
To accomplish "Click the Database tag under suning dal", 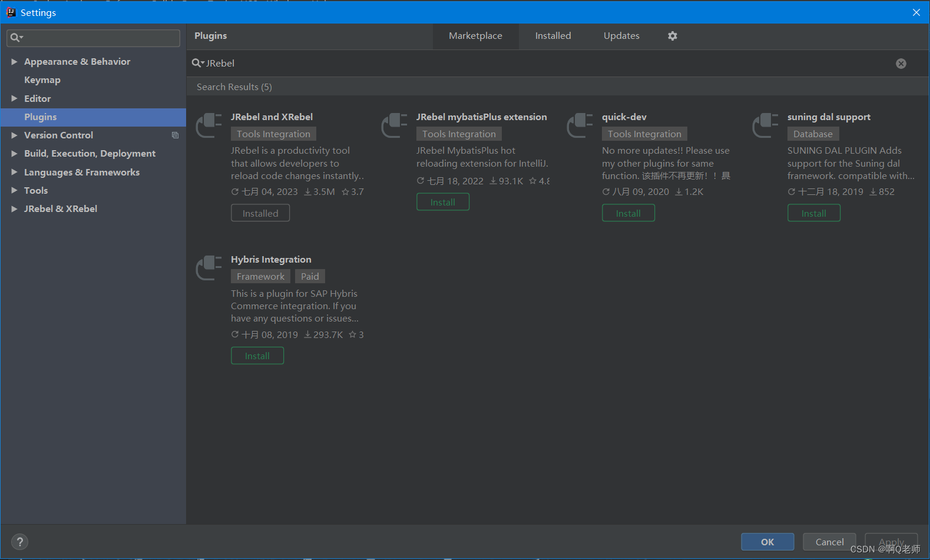I will (x=813, y=134).
